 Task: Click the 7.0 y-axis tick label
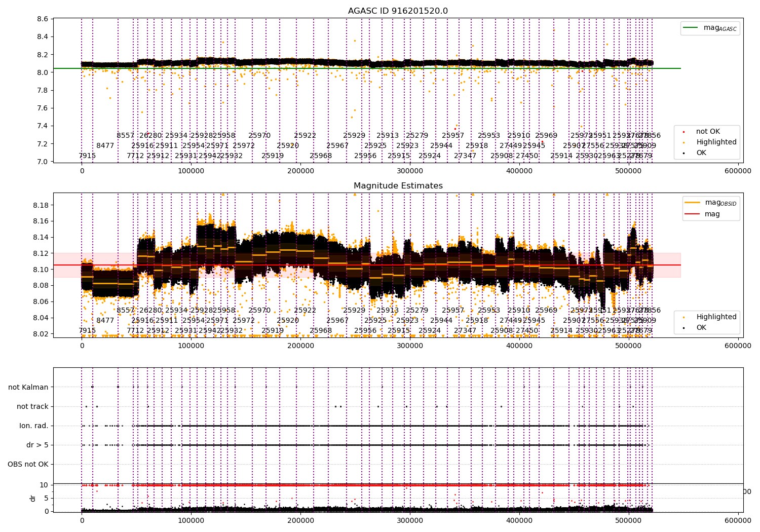(43, 162)
